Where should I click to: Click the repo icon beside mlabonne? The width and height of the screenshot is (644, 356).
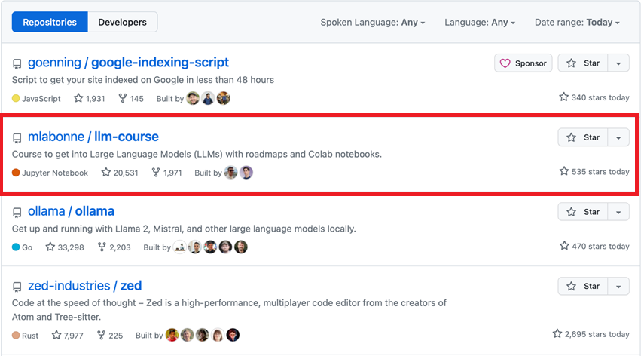[17, 138]
